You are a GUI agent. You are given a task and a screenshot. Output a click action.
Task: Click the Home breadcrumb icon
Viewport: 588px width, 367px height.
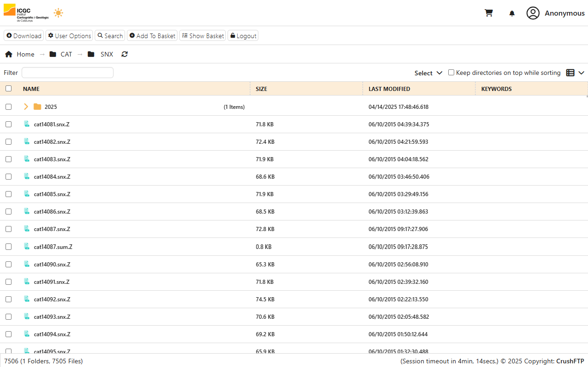pyautogui.click(x=9, y=54)
